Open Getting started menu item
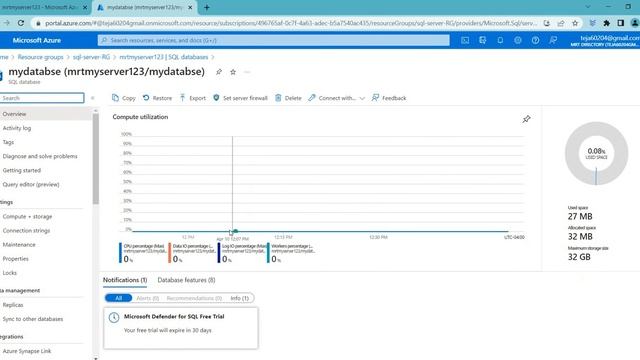Image resolution: width=640 pixels, height=360 pixels. coord(22,170)
